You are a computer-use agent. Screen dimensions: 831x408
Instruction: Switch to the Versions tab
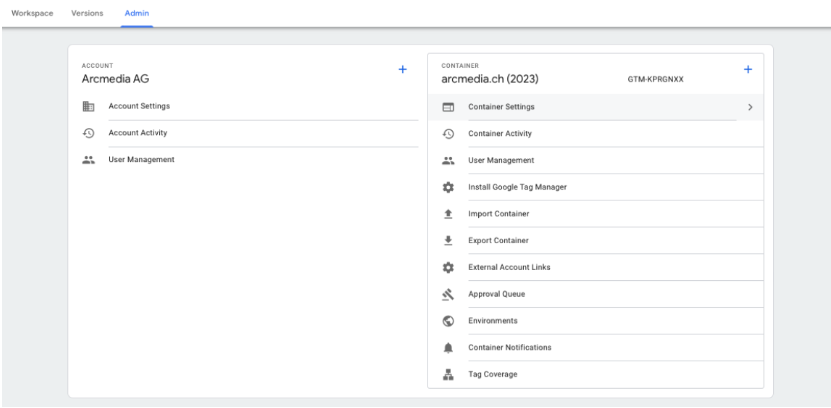87,13
